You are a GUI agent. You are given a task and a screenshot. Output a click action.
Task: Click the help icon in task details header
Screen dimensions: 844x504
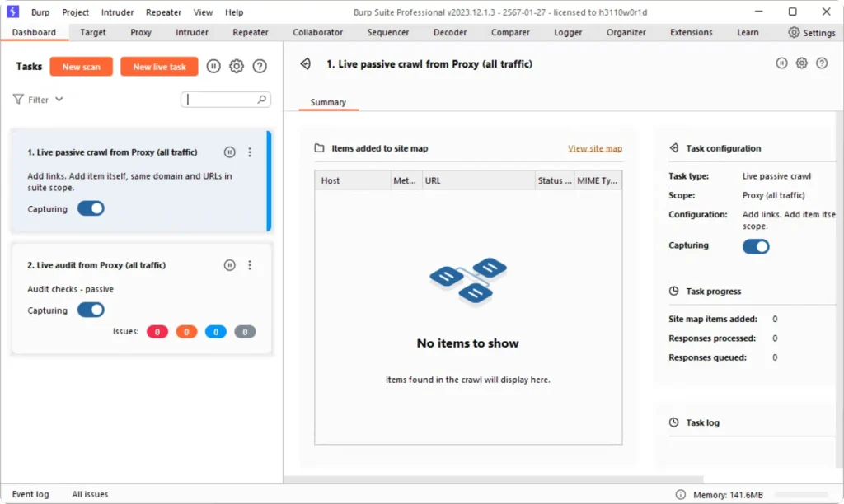coord(822,63)
